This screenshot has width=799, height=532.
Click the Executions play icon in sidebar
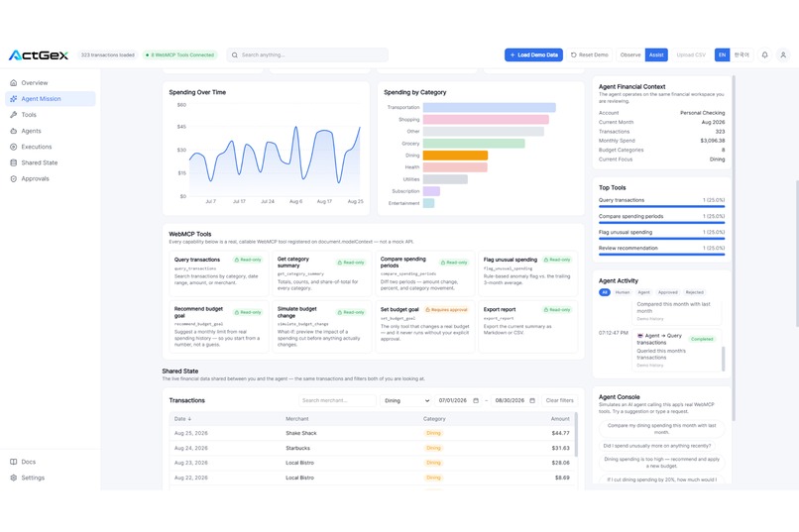point(14,147)
